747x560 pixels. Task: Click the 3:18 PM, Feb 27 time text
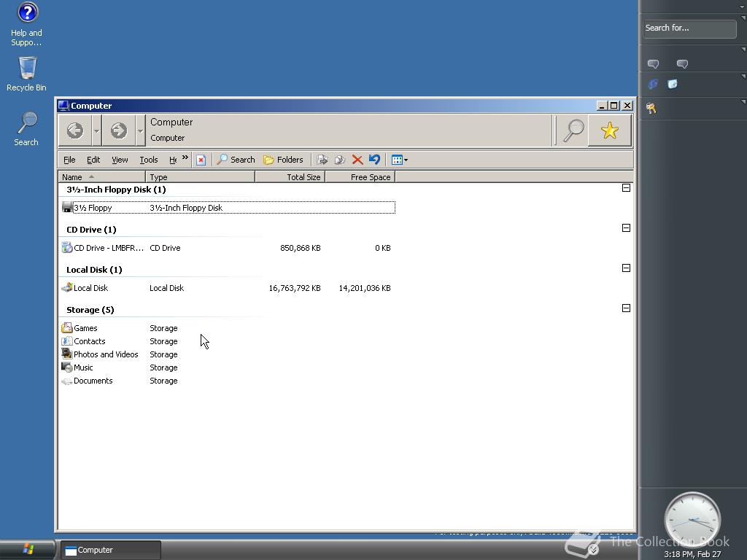[692, 554]
